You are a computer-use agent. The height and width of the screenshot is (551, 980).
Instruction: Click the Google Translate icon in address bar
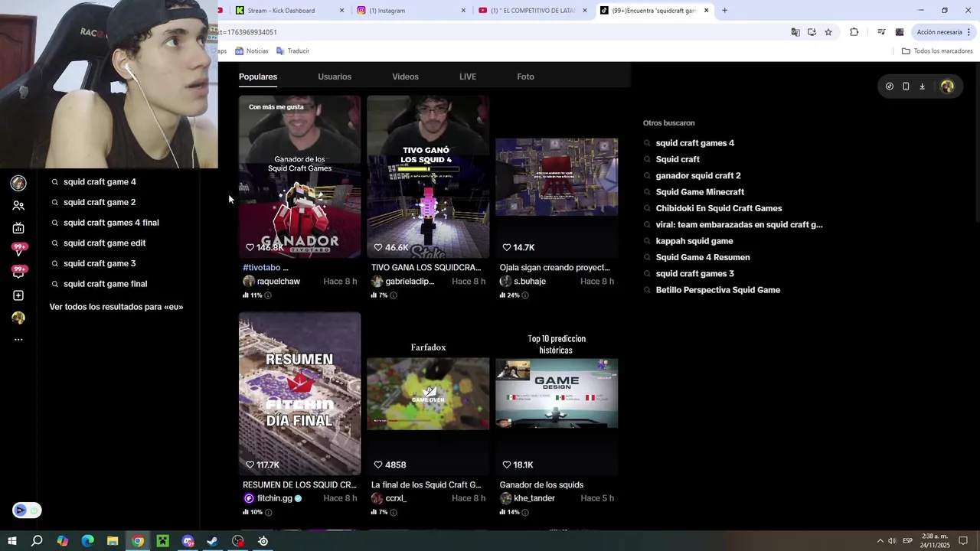pyautogui.click(x=795, y=32)
